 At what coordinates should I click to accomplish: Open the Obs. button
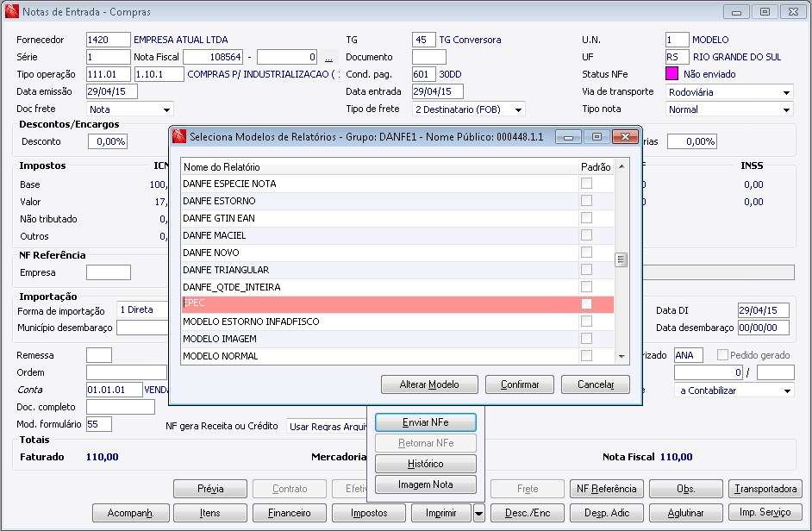pos(685,489)
